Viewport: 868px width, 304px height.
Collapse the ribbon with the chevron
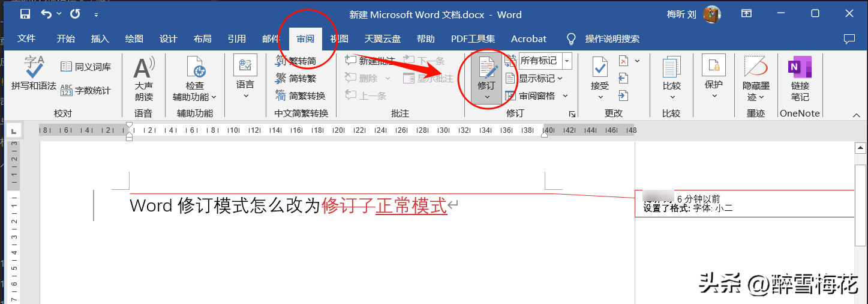coord(856,115)
